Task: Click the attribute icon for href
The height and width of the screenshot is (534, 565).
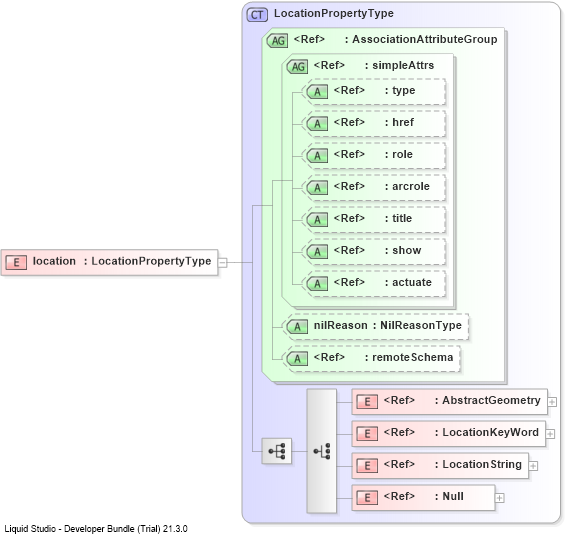Action: pyautogui.click(x=317, y=124)
